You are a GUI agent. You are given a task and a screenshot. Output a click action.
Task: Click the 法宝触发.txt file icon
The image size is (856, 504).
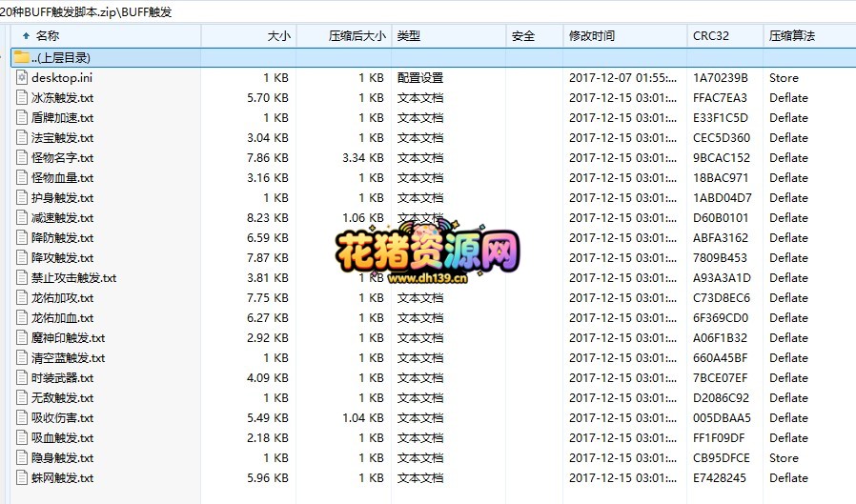click(x=21, y=137)
